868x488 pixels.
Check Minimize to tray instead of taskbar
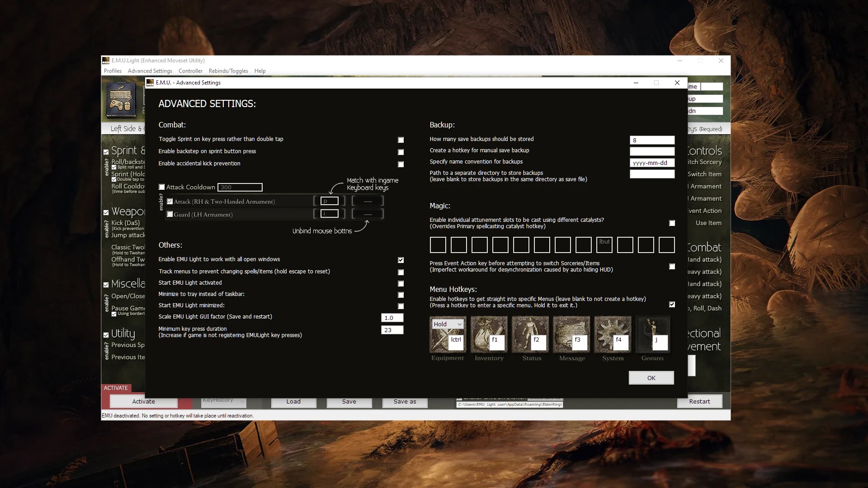[x=401, y=295]
